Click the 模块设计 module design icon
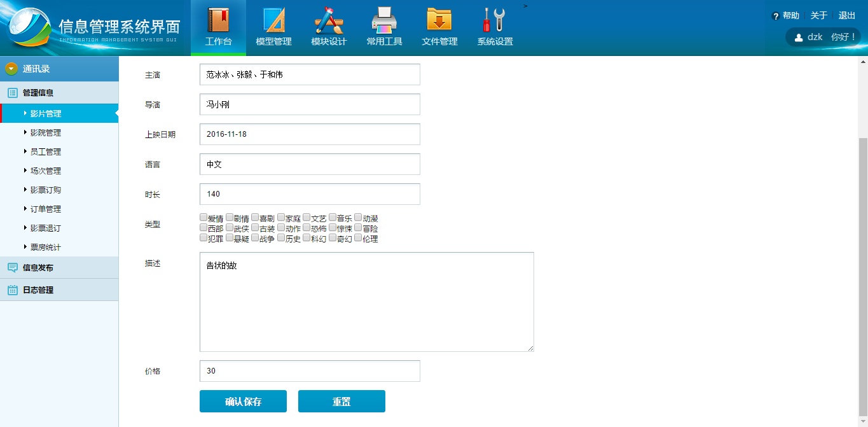This screenshot has height=427, width=868. click(x=329, y=20)
